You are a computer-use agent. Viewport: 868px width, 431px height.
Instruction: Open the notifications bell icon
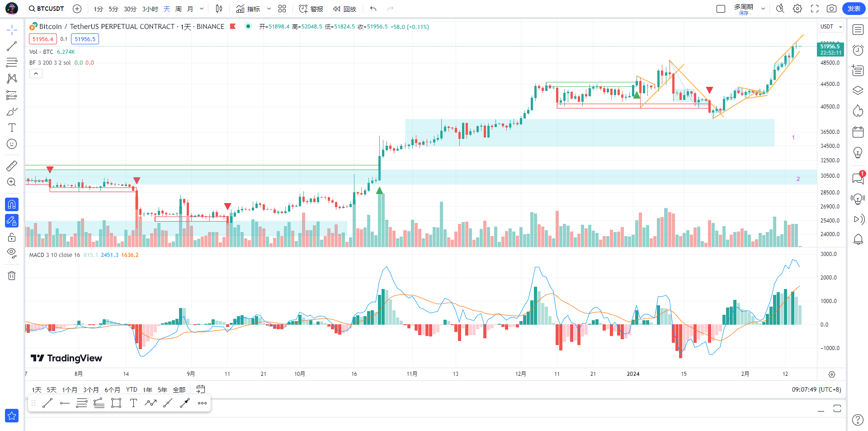858,239
